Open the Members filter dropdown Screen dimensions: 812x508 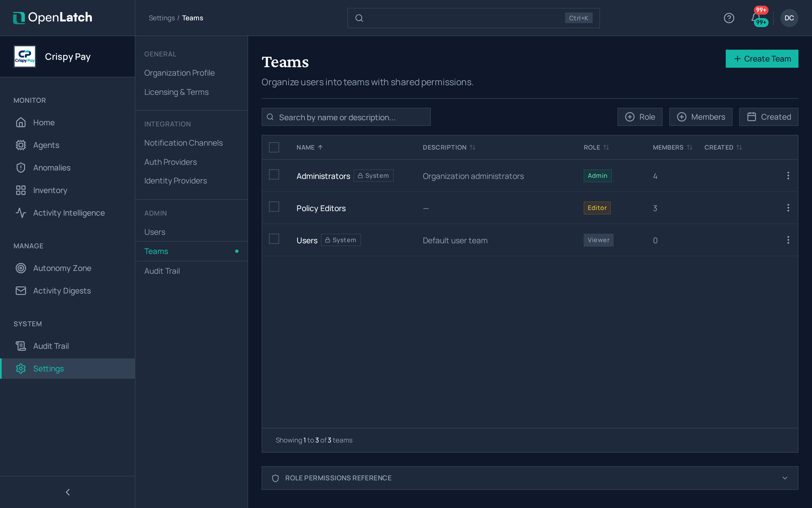point(701,117)
